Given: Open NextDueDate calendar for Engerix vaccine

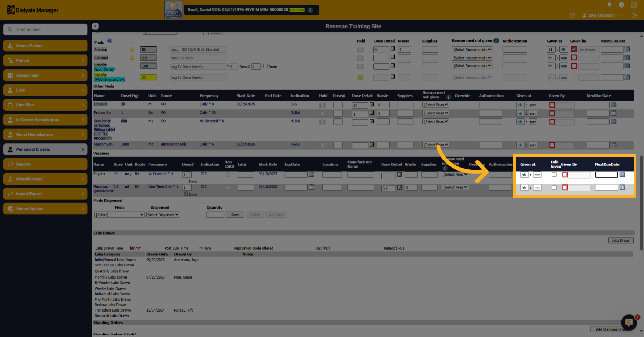Looking at the screenshot, I should 622,175.
